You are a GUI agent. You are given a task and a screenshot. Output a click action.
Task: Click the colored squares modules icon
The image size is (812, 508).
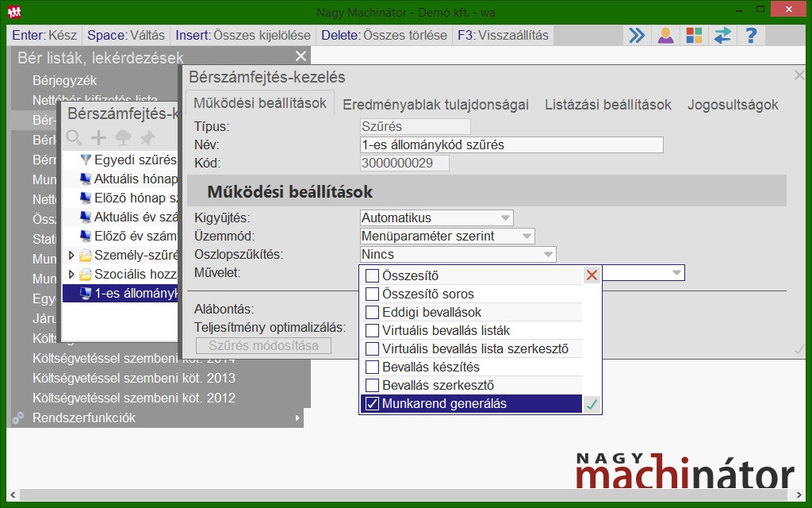pos(694,35)
